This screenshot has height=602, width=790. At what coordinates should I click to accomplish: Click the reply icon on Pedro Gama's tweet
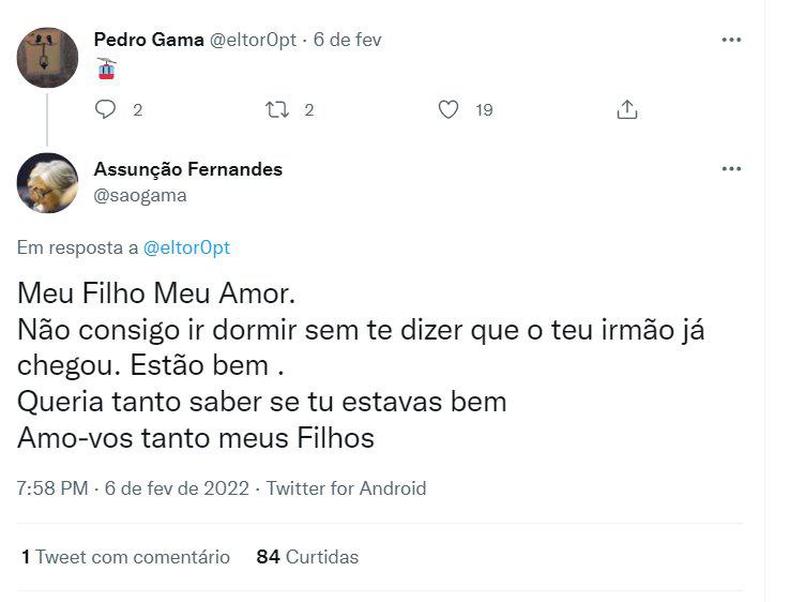point(106,110)
